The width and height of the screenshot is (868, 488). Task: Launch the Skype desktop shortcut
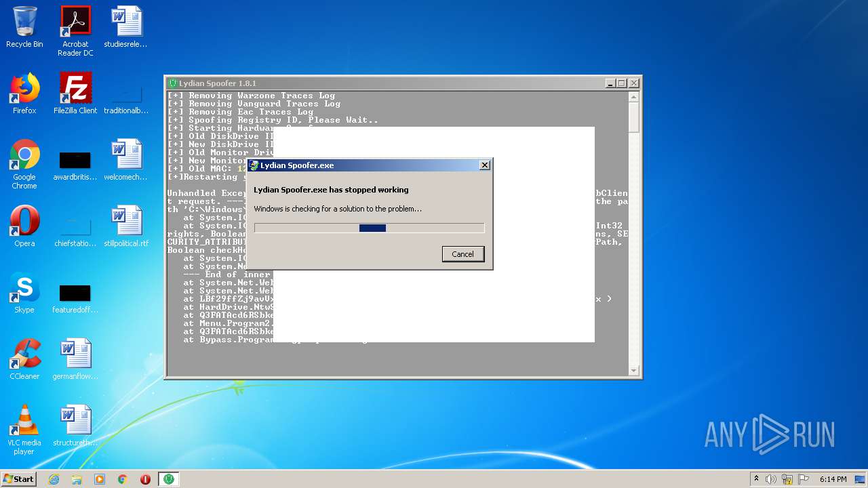point(24,293)
